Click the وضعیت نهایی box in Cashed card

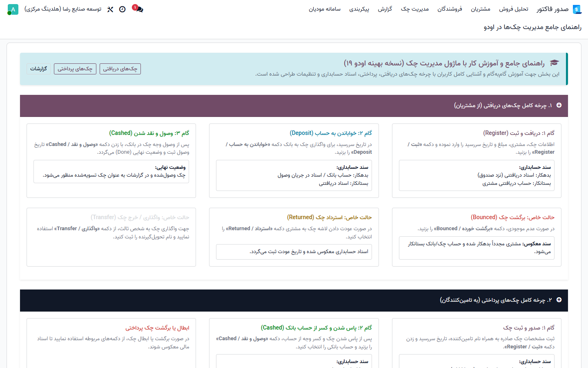tap(111, 171)
